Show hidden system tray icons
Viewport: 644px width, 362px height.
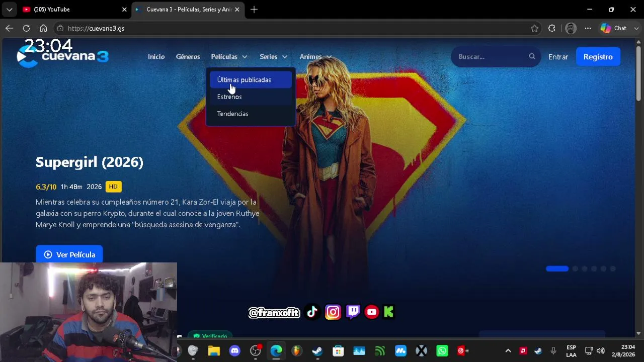pyautogui.click(x=508, y=351)
